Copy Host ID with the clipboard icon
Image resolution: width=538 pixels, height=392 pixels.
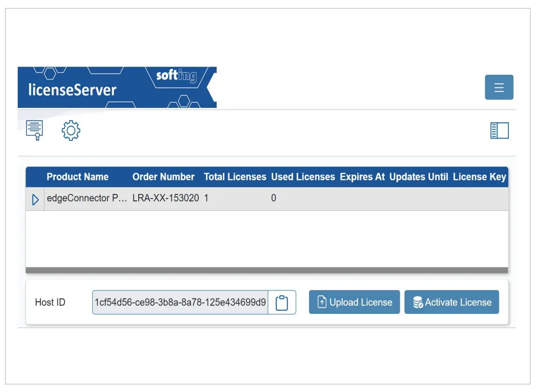click(x=282, y=303)
